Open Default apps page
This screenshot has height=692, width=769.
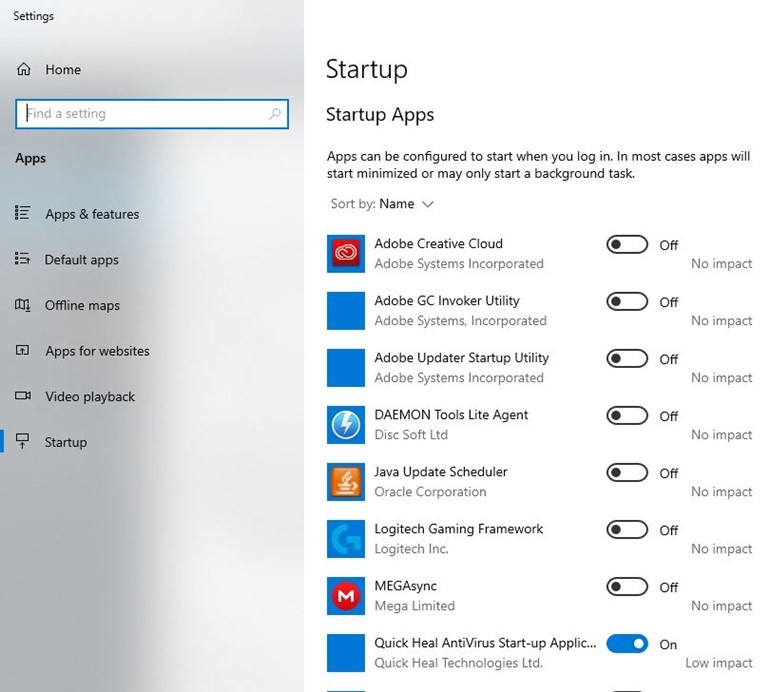coord(81,259)
